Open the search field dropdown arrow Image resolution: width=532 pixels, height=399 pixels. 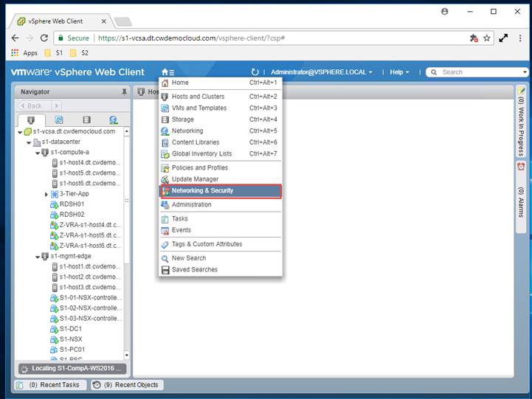pyautogui.click(x=525, y=72)
